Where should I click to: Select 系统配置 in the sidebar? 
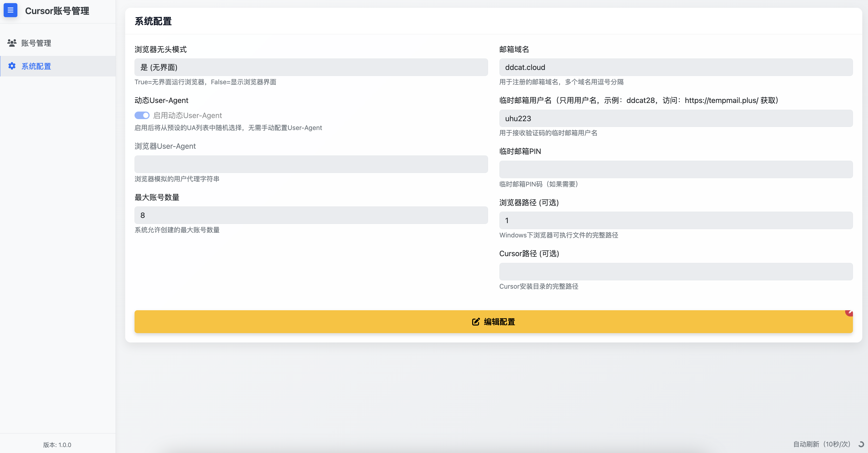(36, 67)
